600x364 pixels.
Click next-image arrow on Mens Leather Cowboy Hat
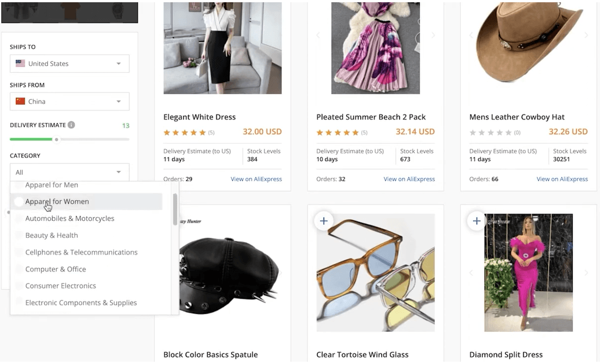tap(586, 35)
